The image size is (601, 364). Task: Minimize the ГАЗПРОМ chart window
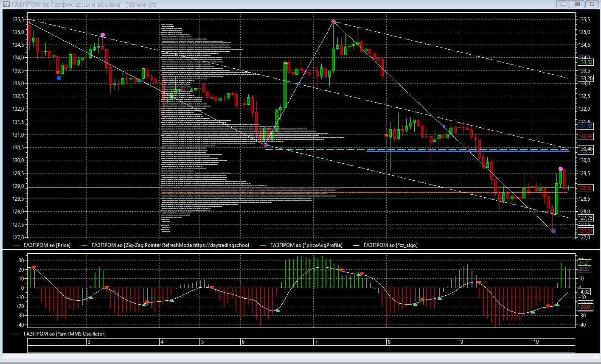tap(564, 4)
